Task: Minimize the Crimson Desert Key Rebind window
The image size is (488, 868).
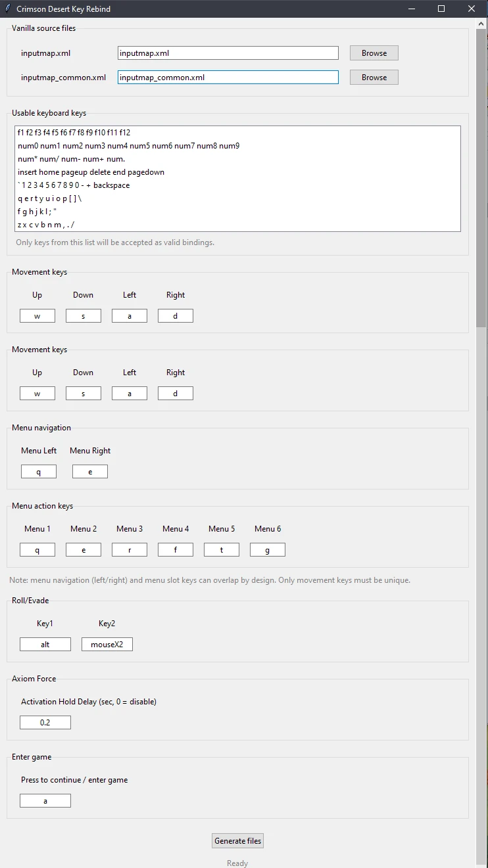Action: [x=412, y=9]
